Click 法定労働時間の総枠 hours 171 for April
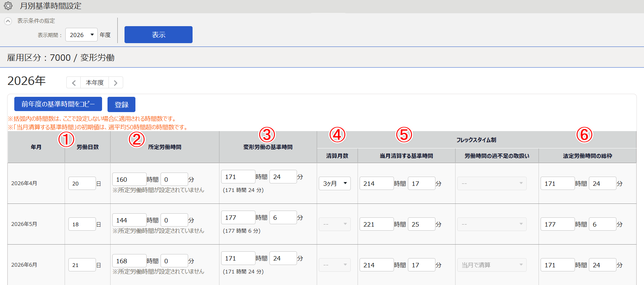The width and height of the screenshot is (644, 285). [x=558, y=183]
